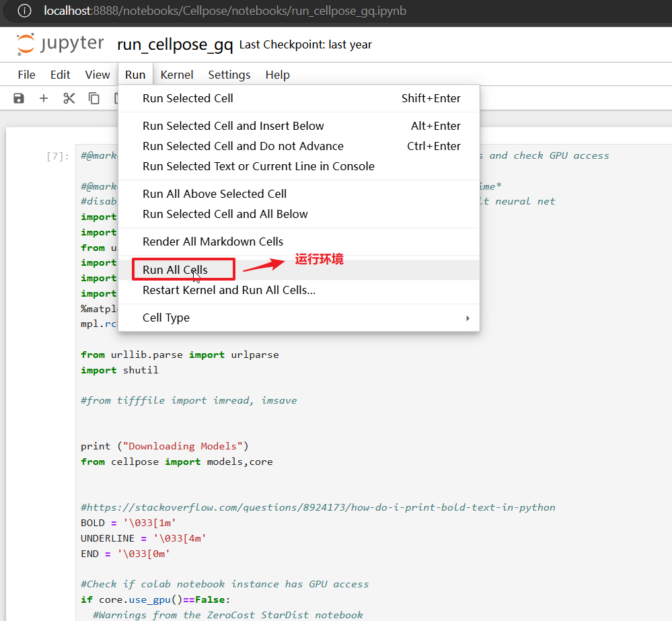
Task: Insert a cell with the plus icon
Action: [44, 98]
